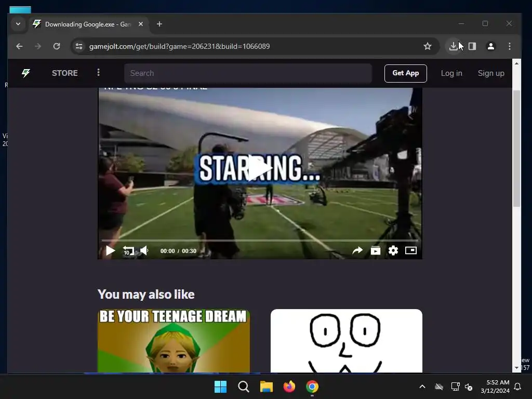Mute the video player volume
532x399 pixels.
click(x=144, y=251)
